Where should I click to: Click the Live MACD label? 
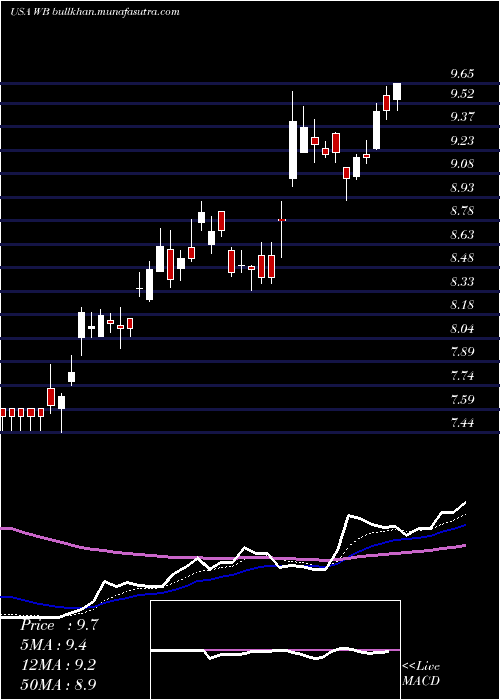click(421, 674)
